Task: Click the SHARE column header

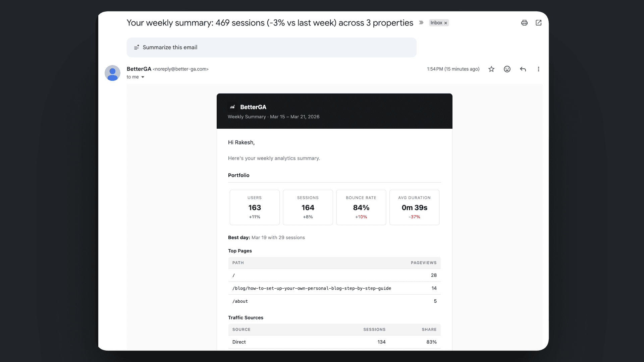Action: click(x=429, y=329)
